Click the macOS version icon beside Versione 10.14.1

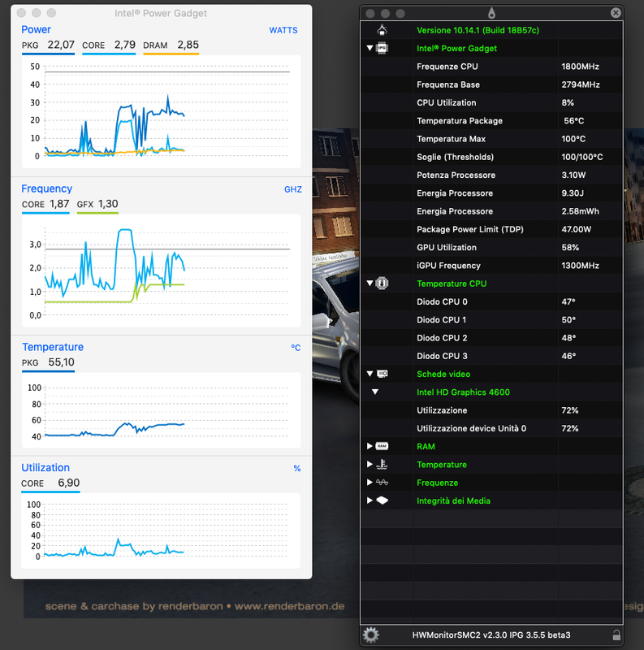coord(382,30)
